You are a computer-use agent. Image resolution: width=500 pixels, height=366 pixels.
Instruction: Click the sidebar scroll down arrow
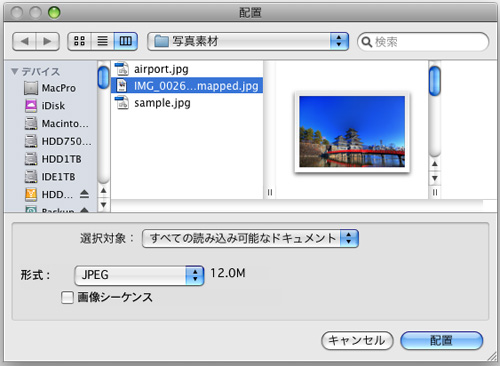coord(104,204)
